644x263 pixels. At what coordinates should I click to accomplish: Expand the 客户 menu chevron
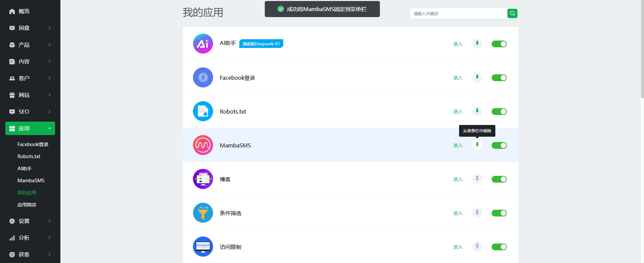coord(50,78)
